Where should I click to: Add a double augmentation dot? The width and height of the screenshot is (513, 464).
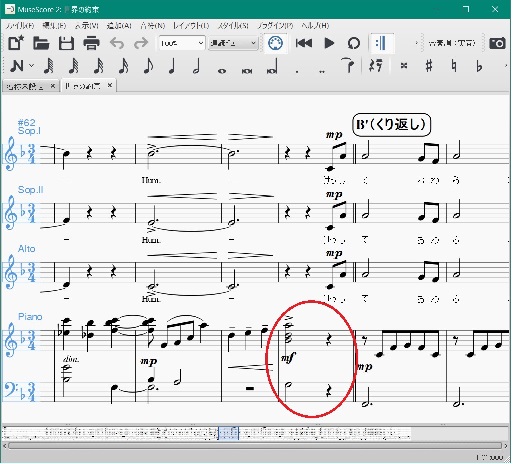coord(322,71)
